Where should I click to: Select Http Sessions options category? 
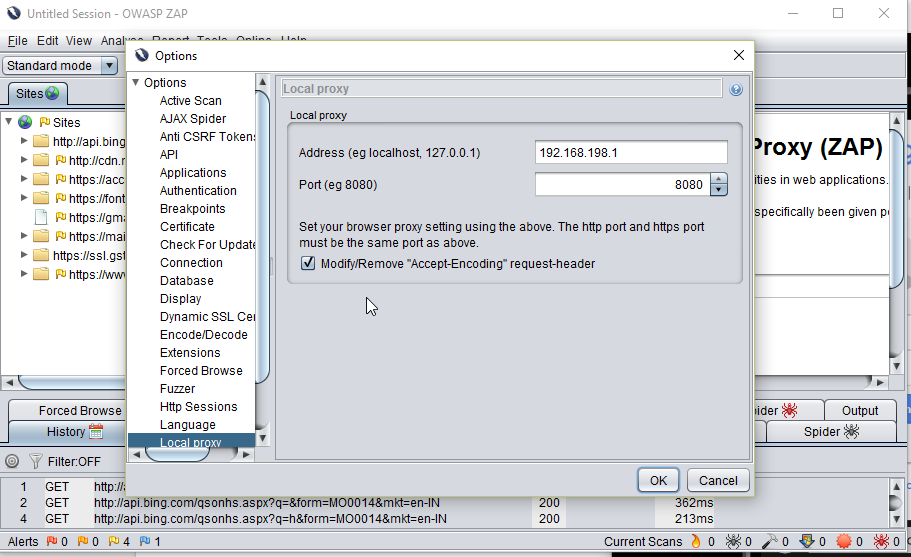(199, 407)
